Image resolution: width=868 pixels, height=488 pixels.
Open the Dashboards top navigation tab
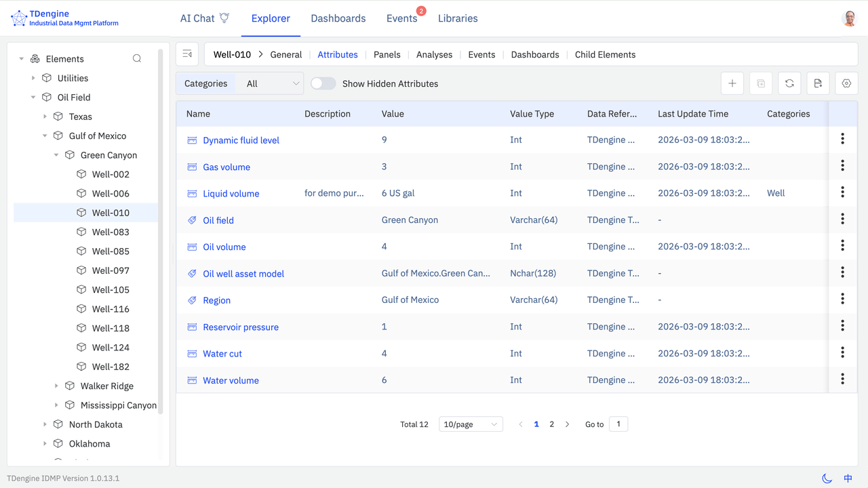coord(338,18)
